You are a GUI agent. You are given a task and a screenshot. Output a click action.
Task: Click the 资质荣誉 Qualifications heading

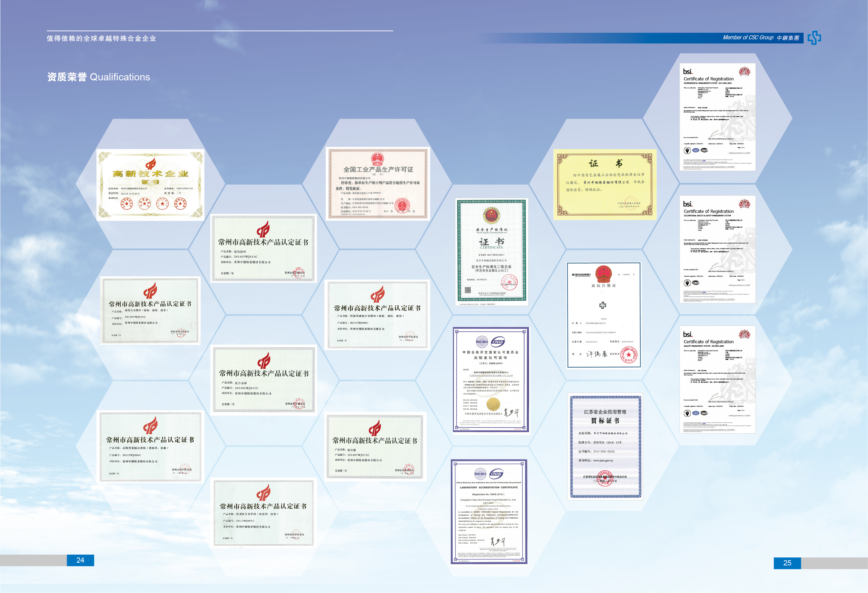point(99,77)
